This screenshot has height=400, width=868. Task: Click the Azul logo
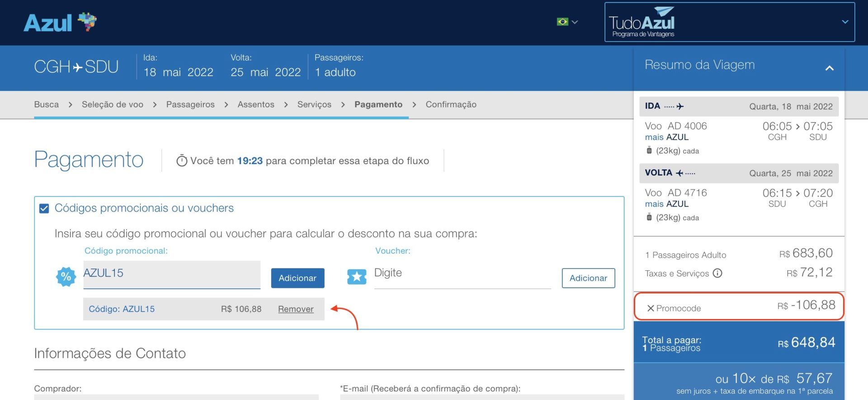(60, 22)
